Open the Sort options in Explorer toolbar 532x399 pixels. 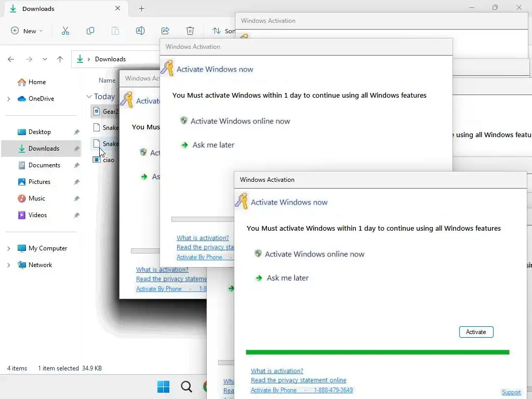point(223,31)
